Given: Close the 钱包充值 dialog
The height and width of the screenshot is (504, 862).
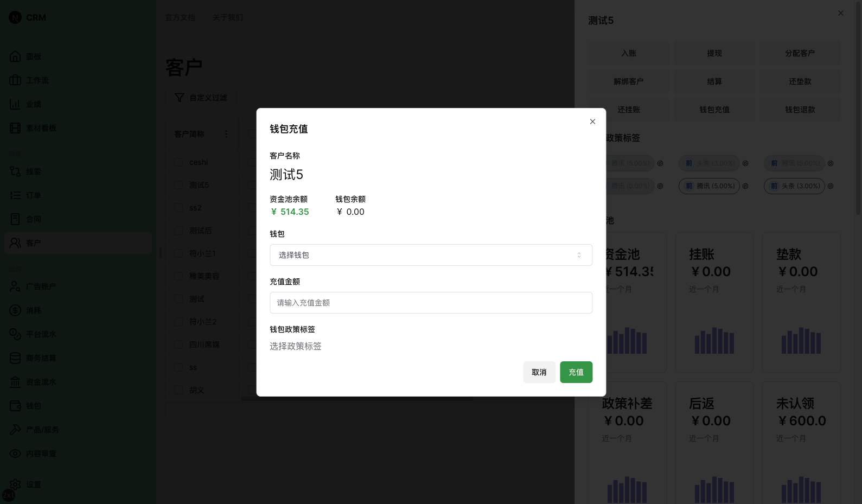Looking at the screenshot, I should [592, 122].
